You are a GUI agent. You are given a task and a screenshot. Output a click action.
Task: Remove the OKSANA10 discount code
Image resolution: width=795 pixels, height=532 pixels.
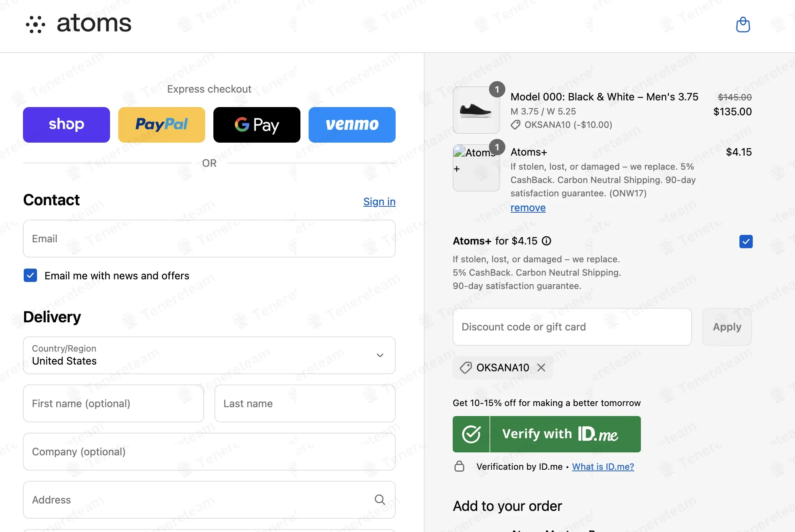point(541,368)
